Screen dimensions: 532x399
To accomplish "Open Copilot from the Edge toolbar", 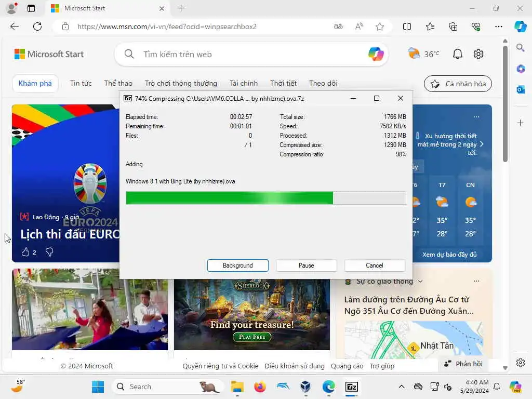I will (x=520, y=26).
